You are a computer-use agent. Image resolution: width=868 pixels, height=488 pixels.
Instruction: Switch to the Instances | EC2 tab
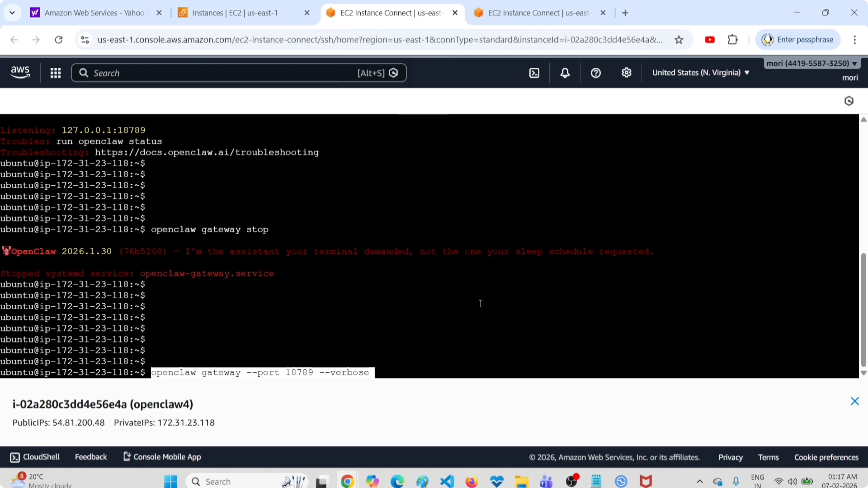pos(235,13)
